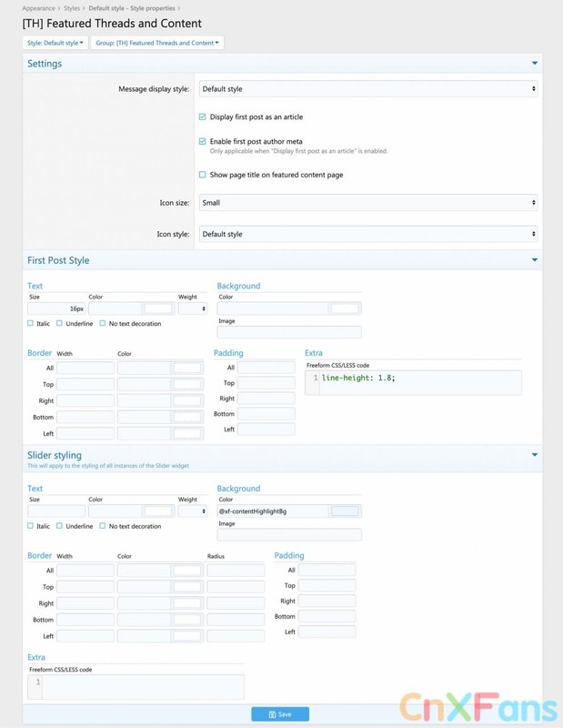Screen dimensions: 563x728
Task: Click Slider styling border All radius field
Action: (236, 571)
